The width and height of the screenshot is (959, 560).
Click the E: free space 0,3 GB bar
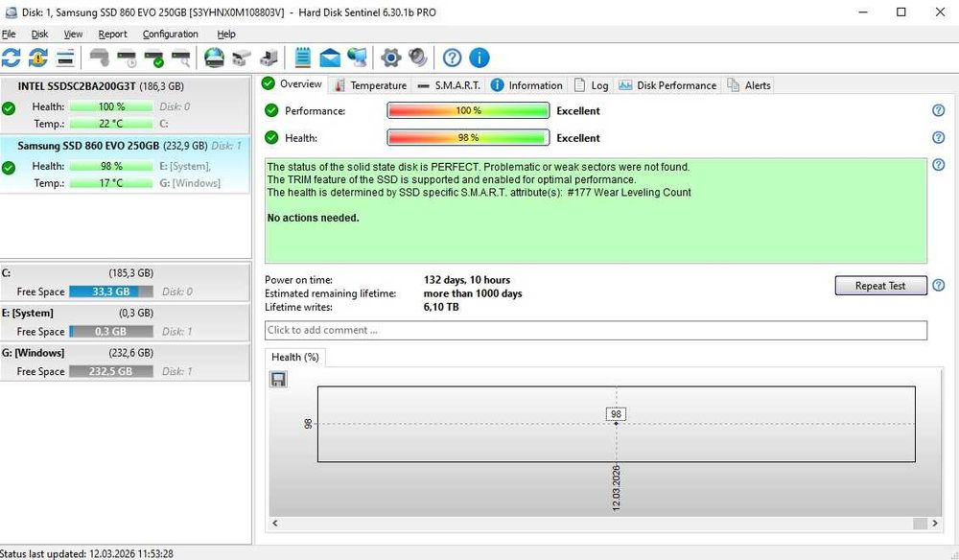point(110,332)
